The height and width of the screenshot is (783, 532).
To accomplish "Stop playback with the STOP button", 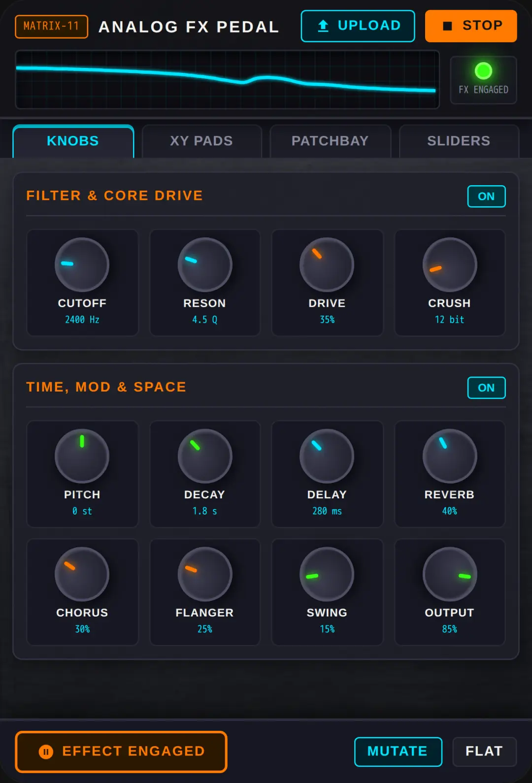I will coord(471,26).
